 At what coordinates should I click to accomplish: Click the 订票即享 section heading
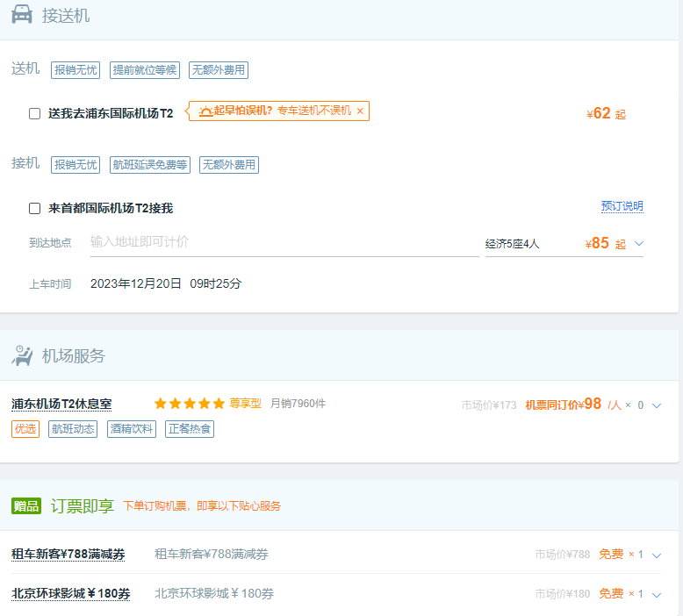tap(83, 505)
